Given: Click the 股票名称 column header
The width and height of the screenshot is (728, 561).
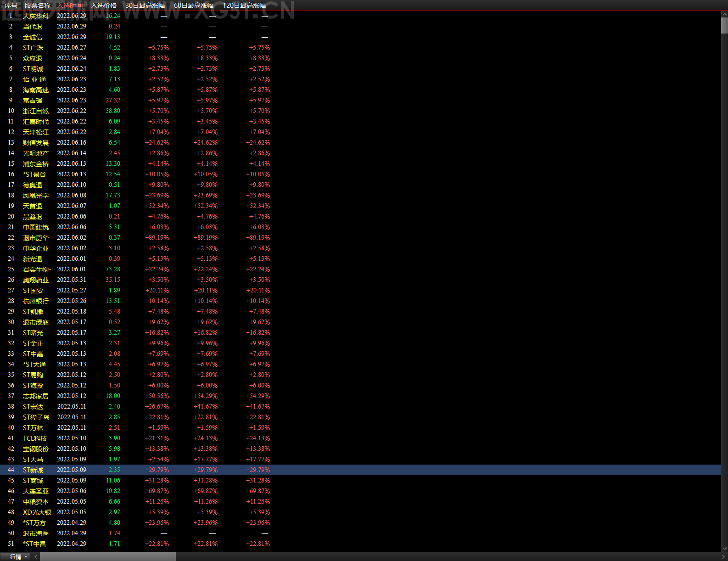Looking at the screenshot, I should (x=38, y=6).
